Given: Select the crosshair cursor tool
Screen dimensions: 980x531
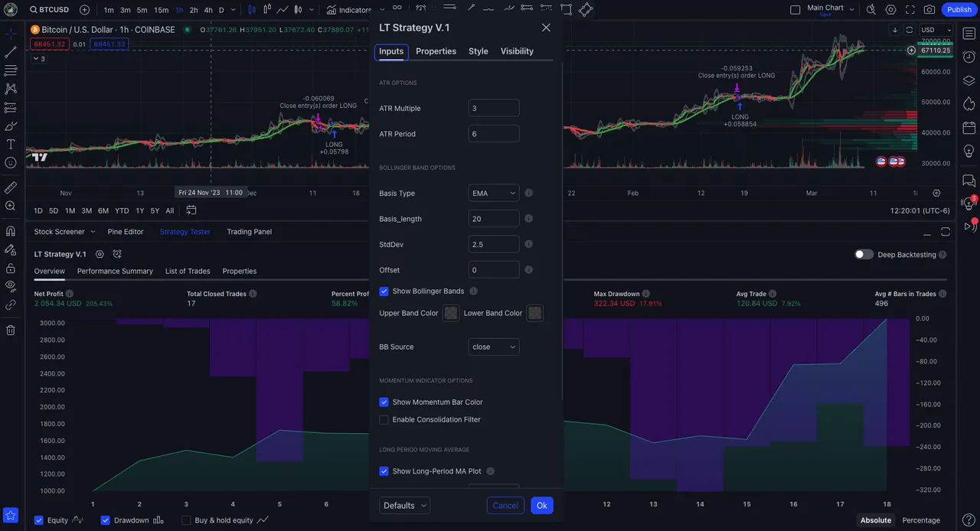Looking at the screenshot, I should coord(11,34).
